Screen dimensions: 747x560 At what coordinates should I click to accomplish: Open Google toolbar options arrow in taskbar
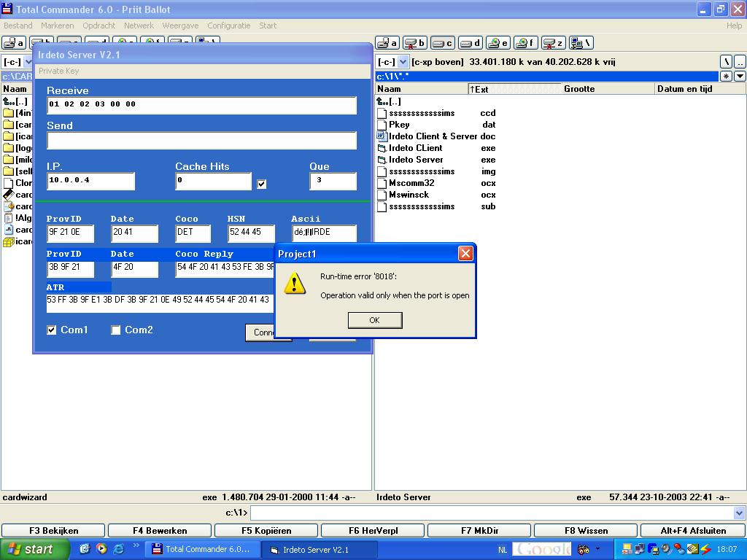click(598, 549)
